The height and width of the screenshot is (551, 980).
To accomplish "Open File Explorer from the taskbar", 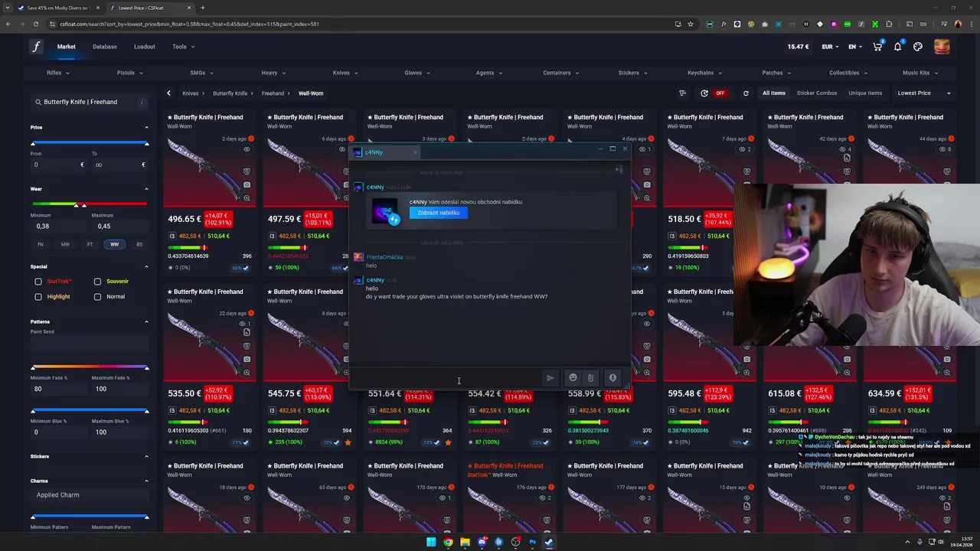I will [465, 543].
